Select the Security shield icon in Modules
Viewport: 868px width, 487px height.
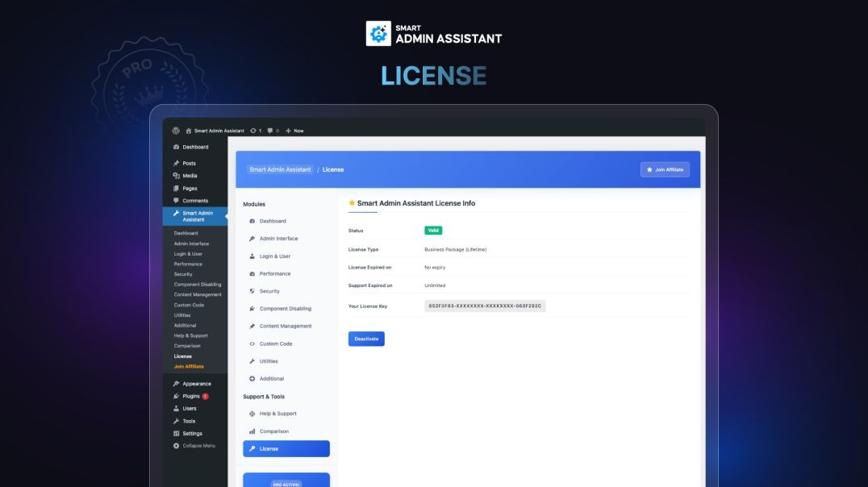click(252, 290)
